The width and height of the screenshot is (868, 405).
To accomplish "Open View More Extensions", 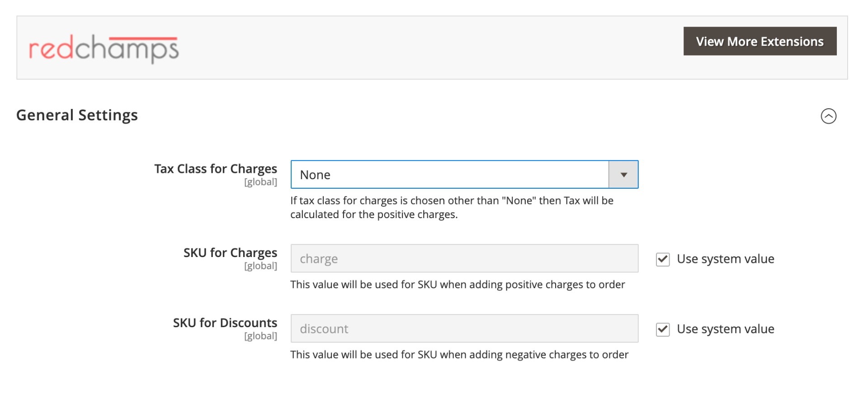I will [x=759, y=41].
